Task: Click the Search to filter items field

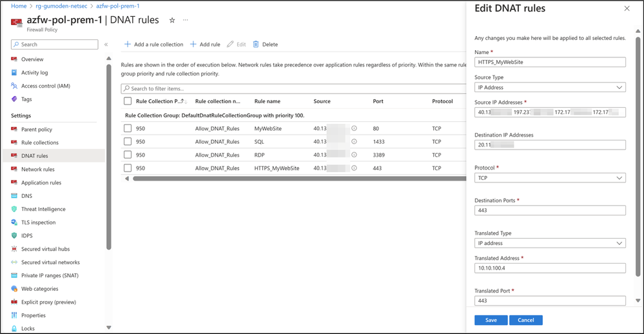Action: point(294,88)
